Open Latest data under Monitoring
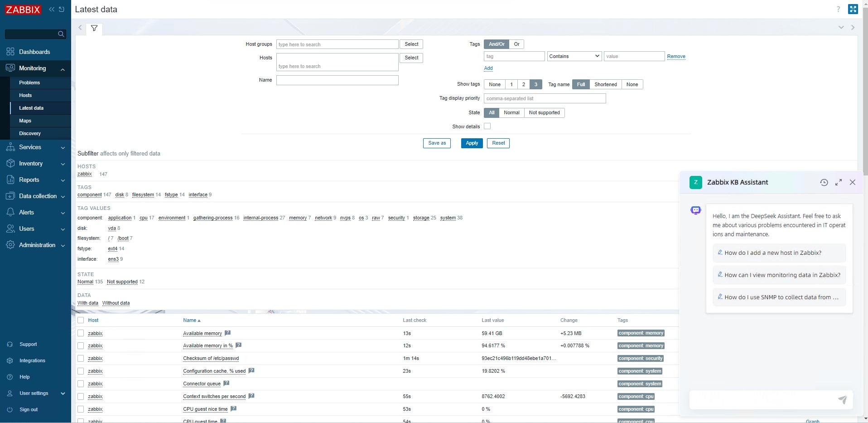This screenshot has height=423, width=868. (31, 108)
